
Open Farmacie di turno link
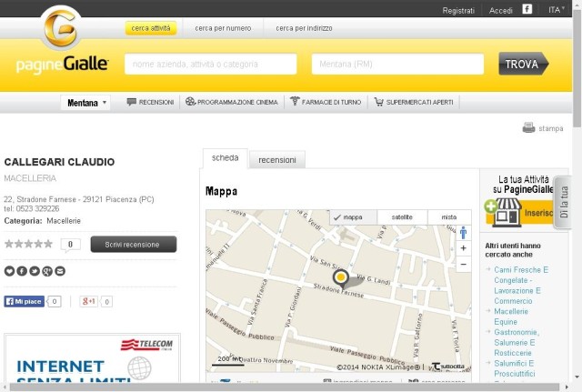click(326, 102)
